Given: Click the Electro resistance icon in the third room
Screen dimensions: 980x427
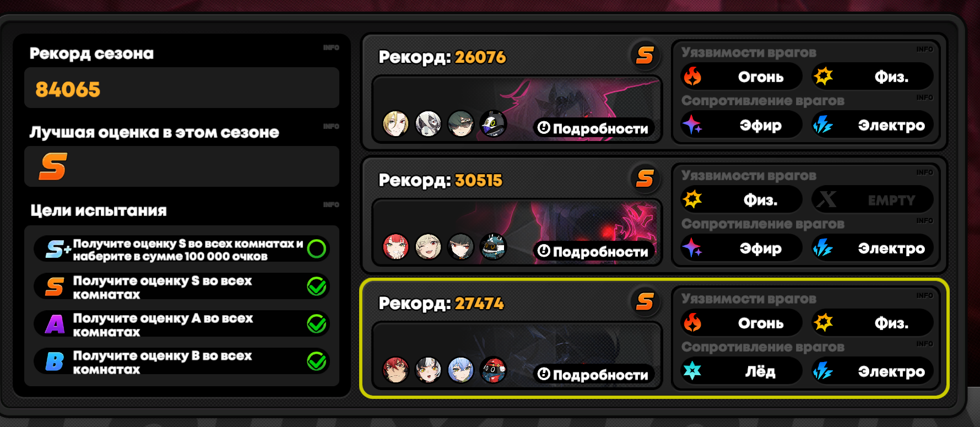Looking at the screenshot, I should tap(823, 371).
